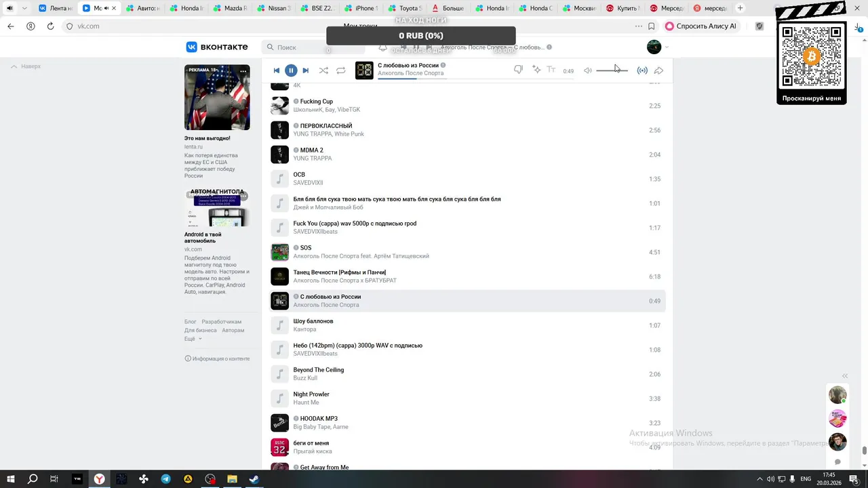Play Небо (142bpm) track note icon
The image size is (868, 488).
(280, 350)
